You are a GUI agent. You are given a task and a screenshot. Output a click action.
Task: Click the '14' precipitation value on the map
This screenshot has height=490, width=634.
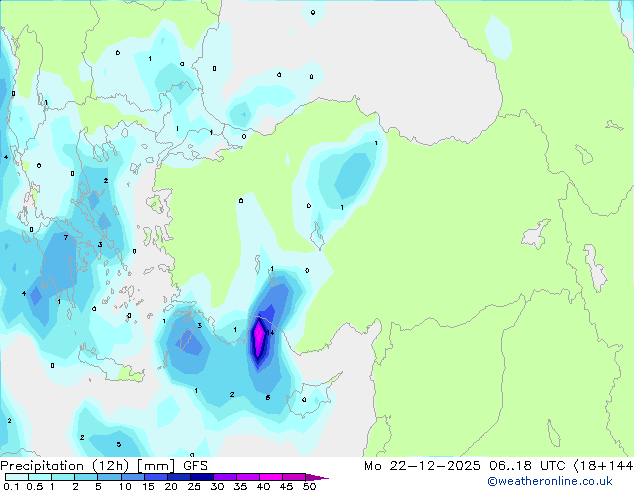pyautogui.click(x=271, y=333)
